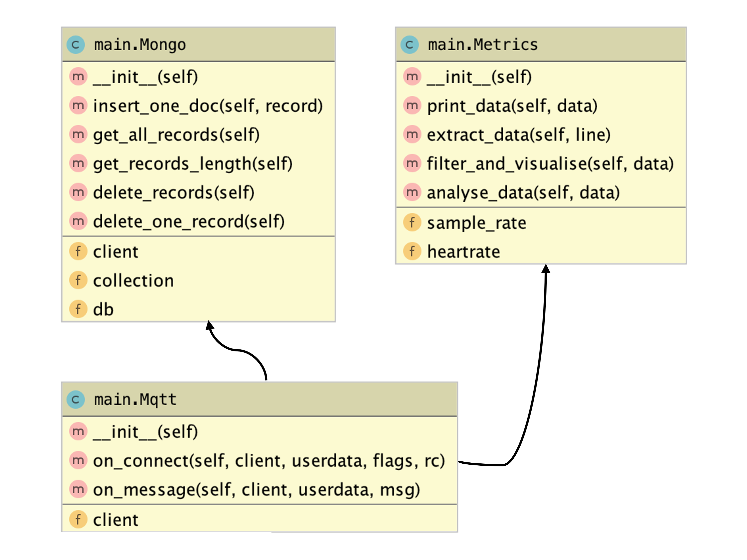Screen dimensions: 747x560
Task: Select the main.Mongo class title
Action: tap(140, 45)
